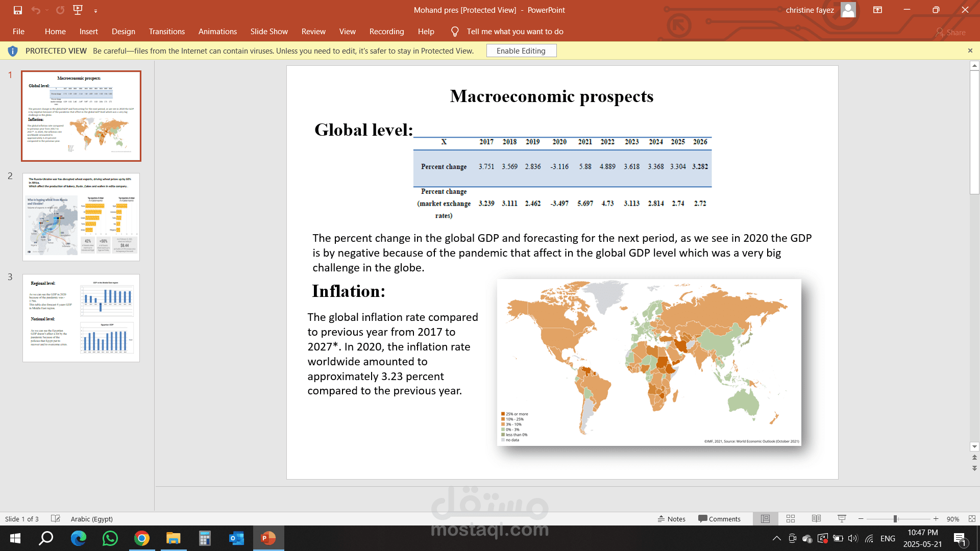Open the Review tab
Viewport: 980px width, 551px height.
tap(313, 32)
